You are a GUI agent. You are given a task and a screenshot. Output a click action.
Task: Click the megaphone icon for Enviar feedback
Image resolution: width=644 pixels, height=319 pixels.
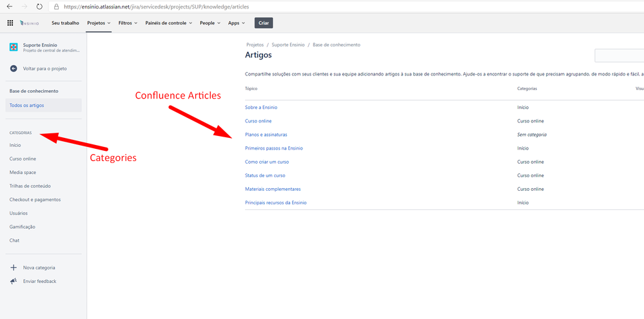tap(14, 281)
